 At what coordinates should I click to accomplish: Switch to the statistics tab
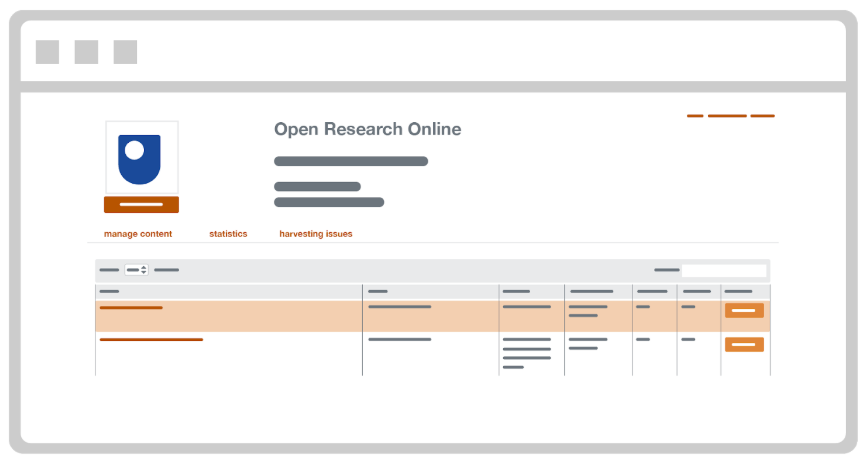228,234
